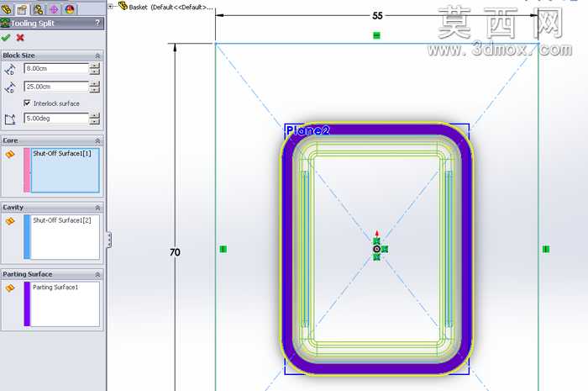This screenshot has height=391, width=588.
Task: Cancel Tooling Split with red X
Action: tap(20, 38)
